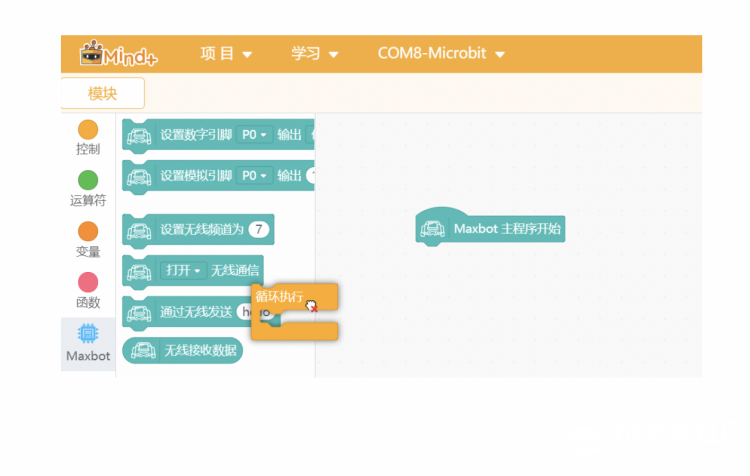Open the COM8-Microbit device dropdown

point(441,54)
